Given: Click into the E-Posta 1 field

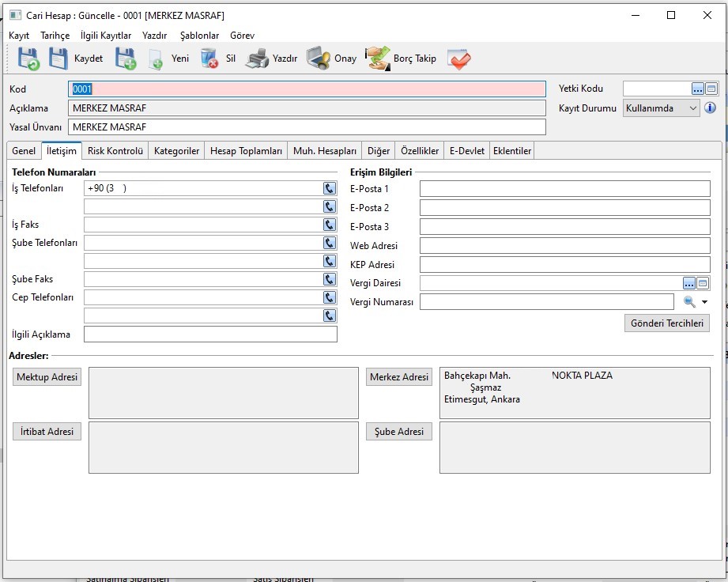Looking at the screenshot, I should (564, 189).
